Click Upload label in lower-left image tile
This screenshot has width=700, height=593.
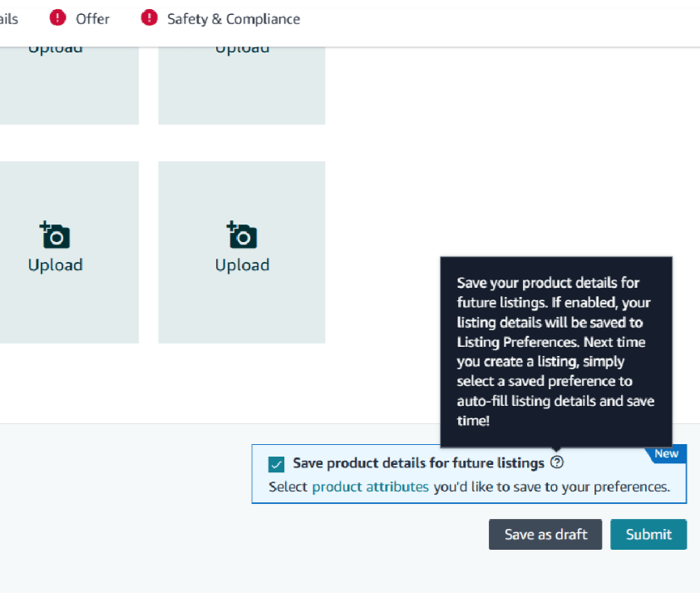[x=56, y=265]
